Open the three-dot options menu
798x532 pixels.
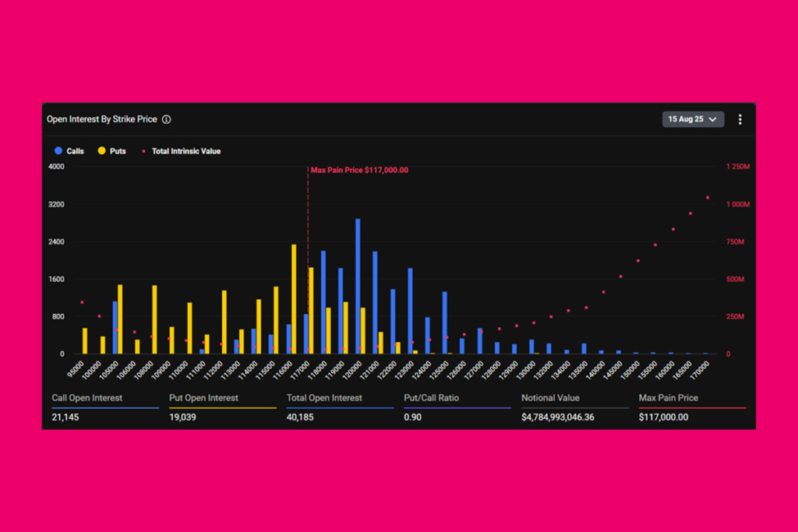(x=740, y=119)
